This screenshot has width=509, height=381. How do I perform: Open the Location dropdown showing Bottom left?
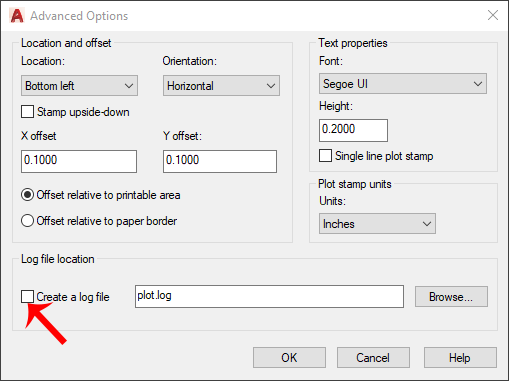79,86
